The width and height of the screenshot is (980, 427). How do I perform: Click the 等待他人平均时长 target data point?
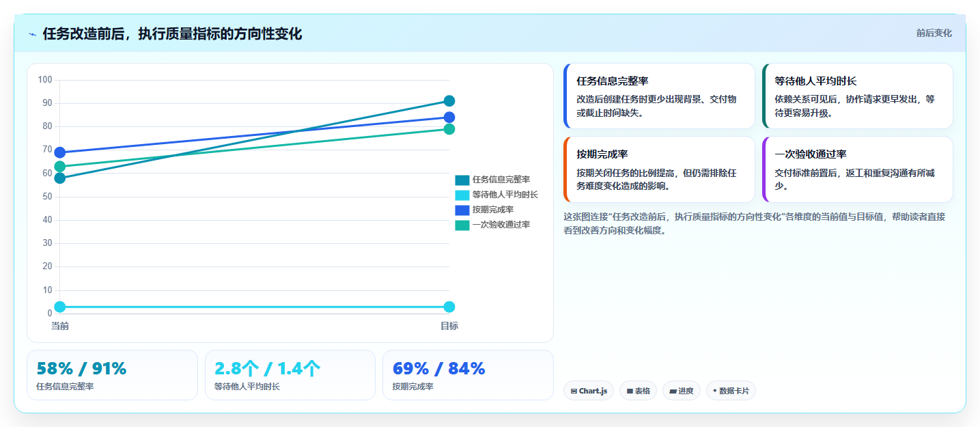click(x=449, y=307)
